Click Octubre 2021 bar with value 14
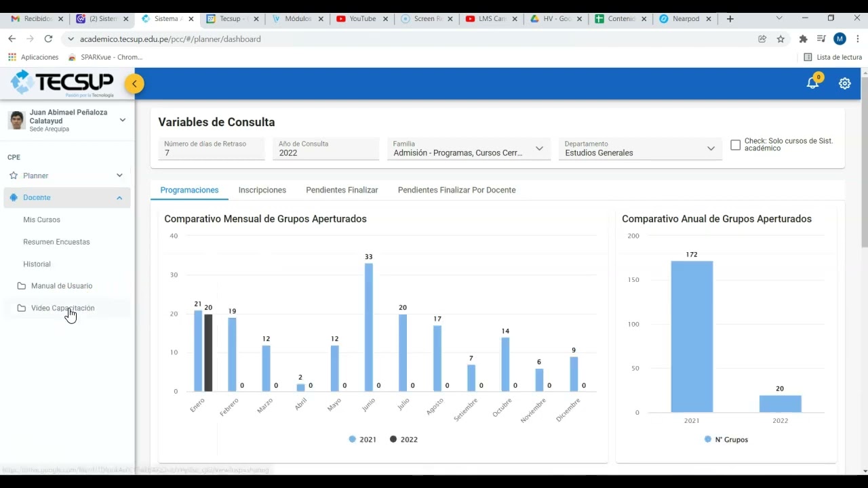Screen dimensions: 868x488 505,365
